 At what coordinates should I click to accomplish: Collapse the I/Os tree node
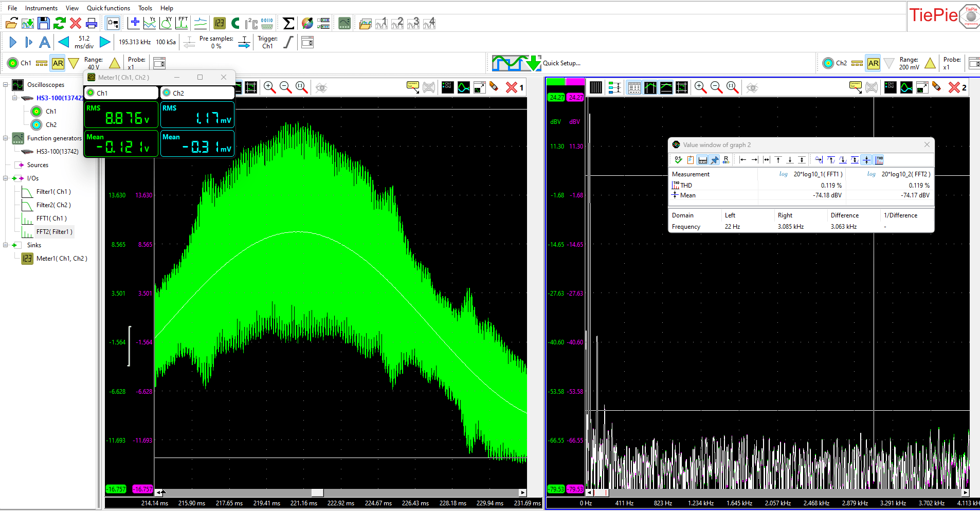pos(6,178)
